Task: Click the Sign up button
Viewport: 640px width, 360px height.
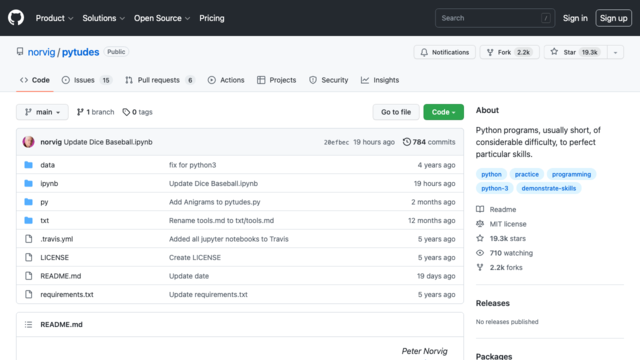Action: coord(613,18)
